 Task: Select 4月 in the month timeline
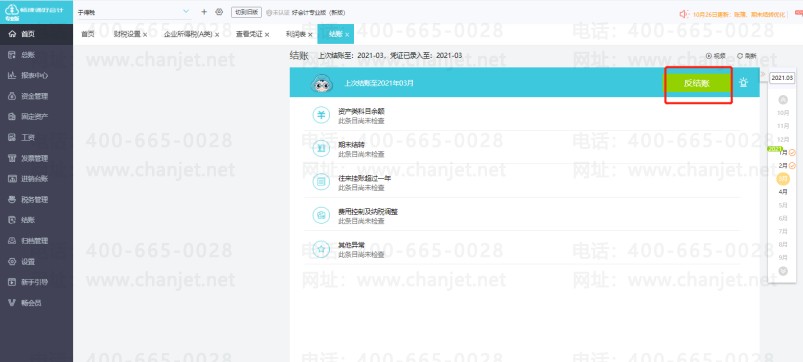783,192
